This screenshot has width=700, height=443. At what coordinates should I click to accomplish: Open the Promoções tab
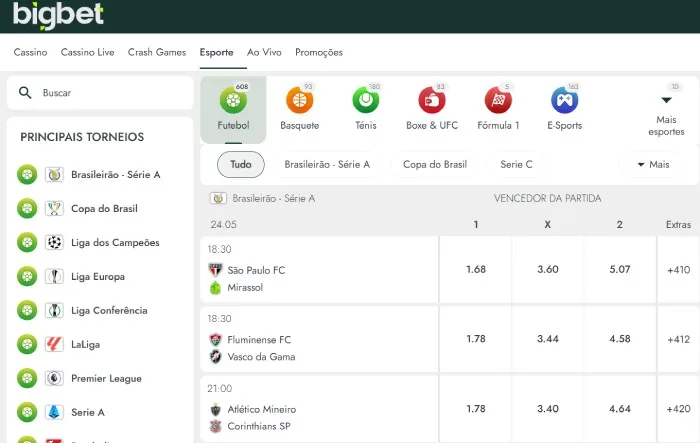coord(319,53)
